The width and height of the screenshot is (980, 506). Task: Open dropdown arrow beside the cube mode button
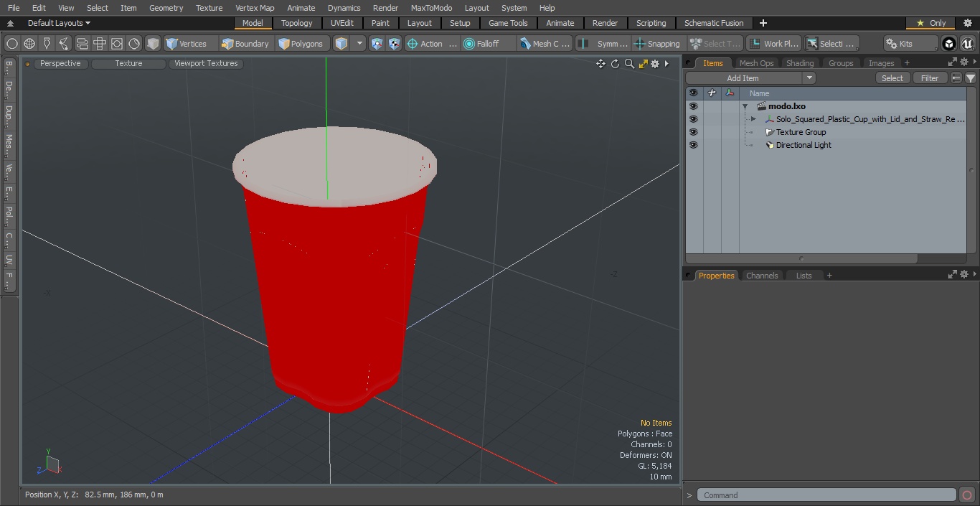359,44
